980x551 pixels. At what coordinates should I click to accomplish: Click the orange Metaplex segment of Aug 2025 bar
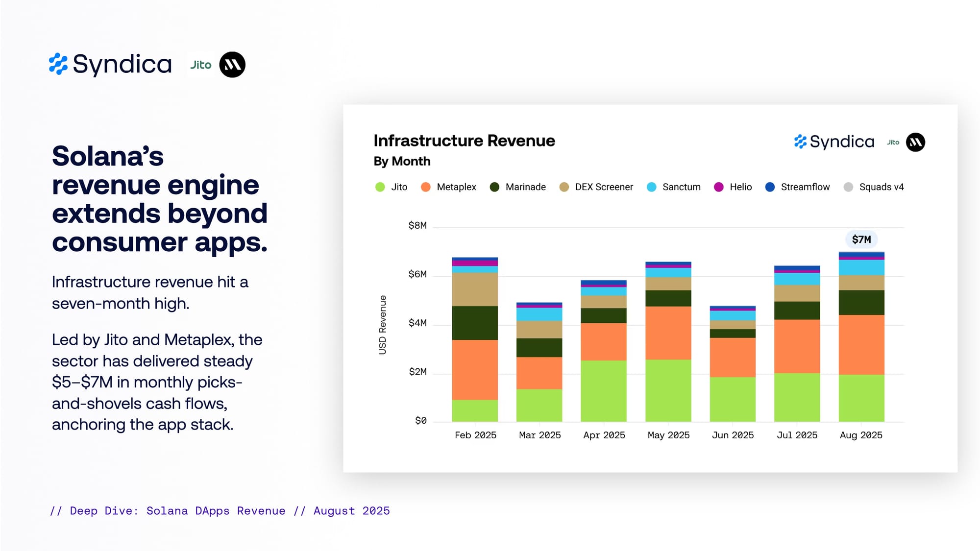click(x=861, y=345)
